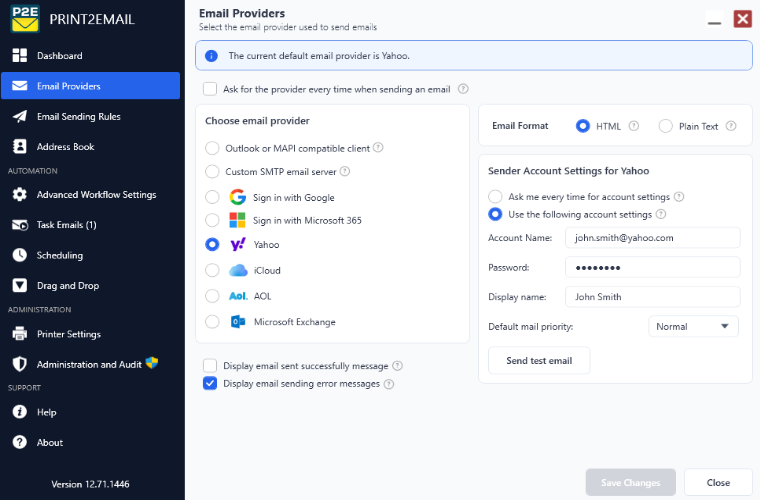Click the Email Providers envelope icon

click(20, 86)
